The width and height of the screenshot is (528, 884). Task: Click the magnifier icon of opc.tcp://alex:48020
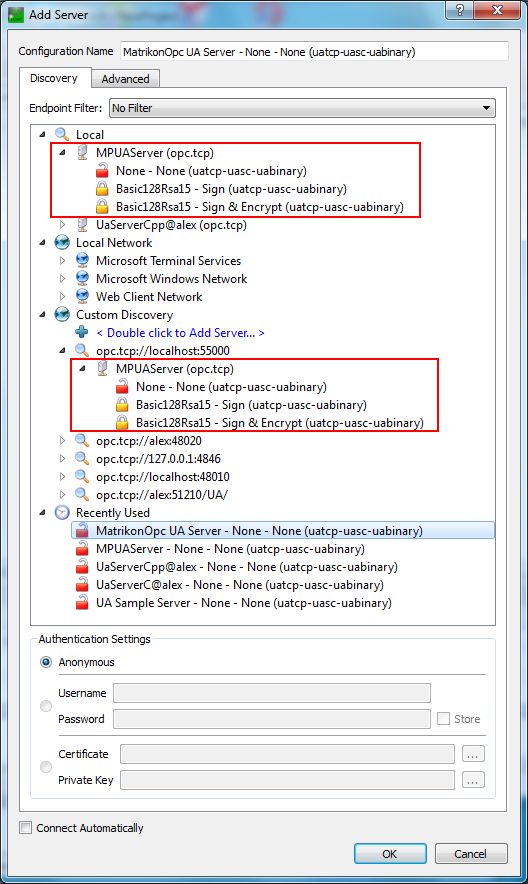click(82, 440)
